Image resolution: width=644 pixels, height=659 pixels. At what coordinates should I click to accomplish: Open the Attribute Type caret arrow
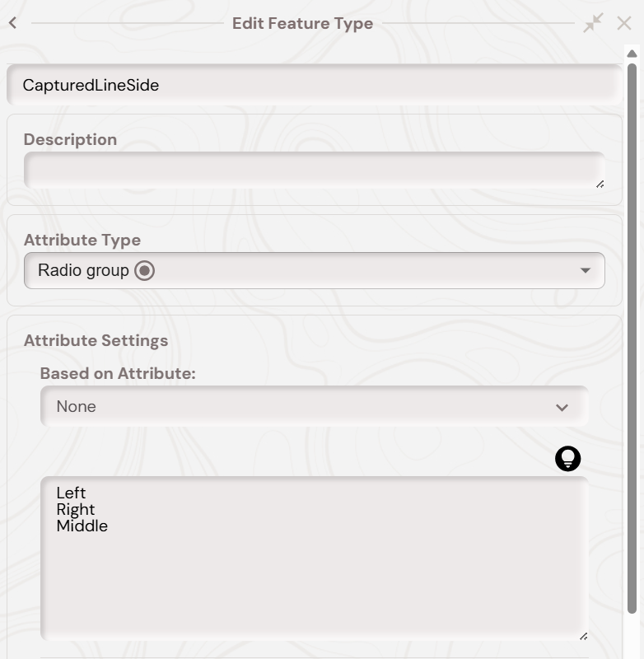click(586, 270)
